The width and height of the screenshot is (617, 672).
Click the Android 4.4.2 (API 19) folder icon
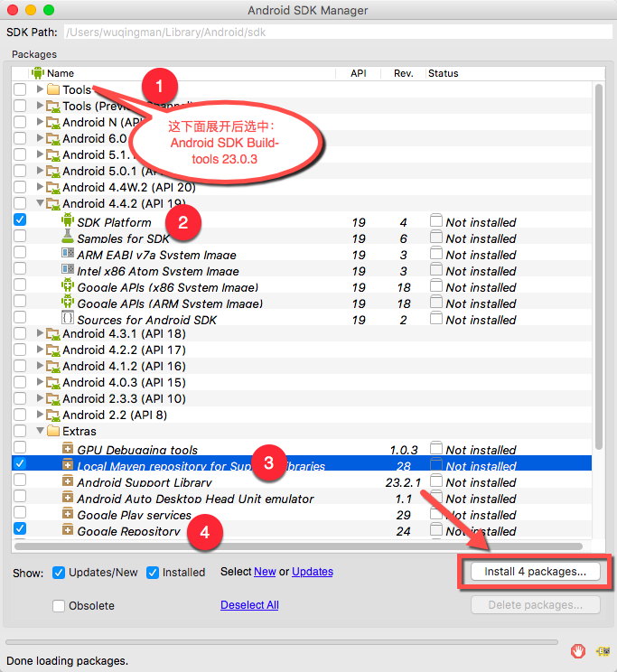point(53,204)
